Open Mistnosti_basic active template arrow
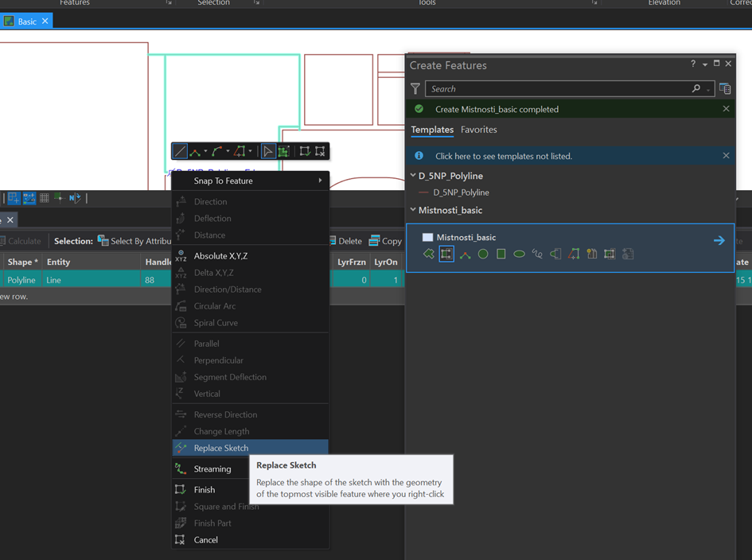The image size is (752, 560). [719, 240]
